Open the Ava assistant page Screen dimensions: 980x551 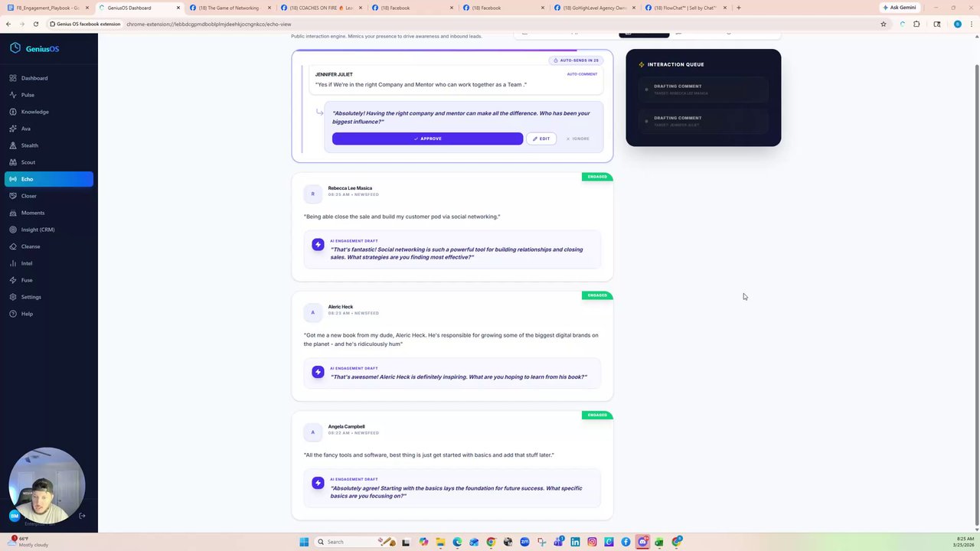point(49,129)
